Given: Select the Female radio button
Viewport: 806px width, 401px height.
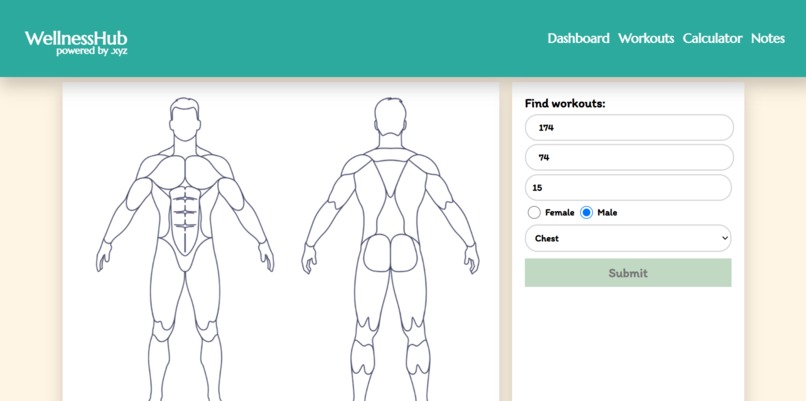Looking at the screenshot, I should click(x=534, y=212).
